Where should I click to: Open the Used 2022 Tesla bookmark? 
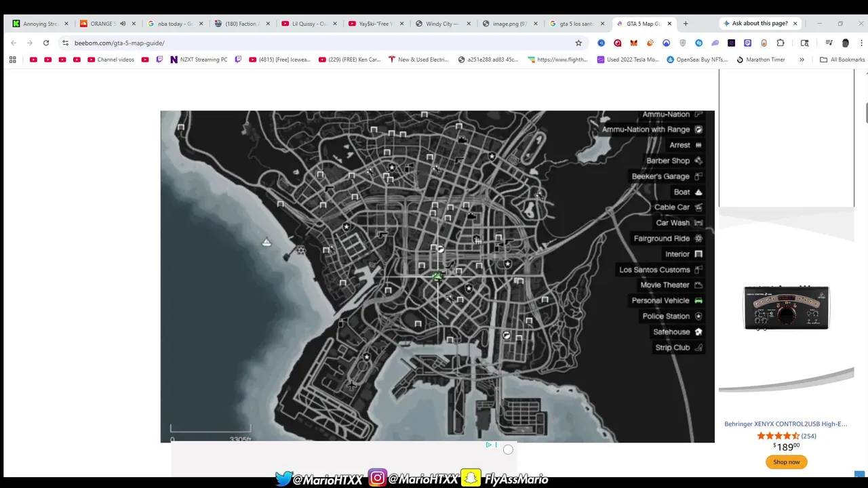pos(628,60)
